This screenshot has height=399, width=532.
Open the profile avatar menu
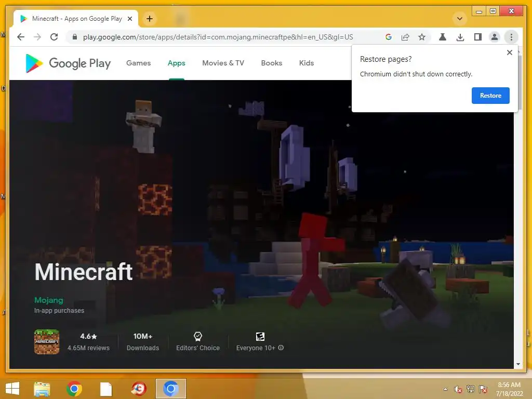(495, 37)
